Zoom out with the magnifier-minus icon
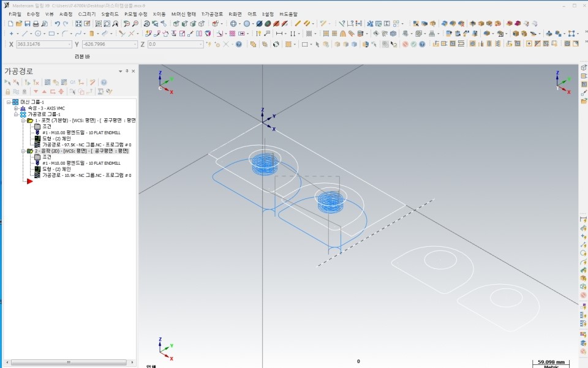The image size is (588, 368). (x=135, y=24)
